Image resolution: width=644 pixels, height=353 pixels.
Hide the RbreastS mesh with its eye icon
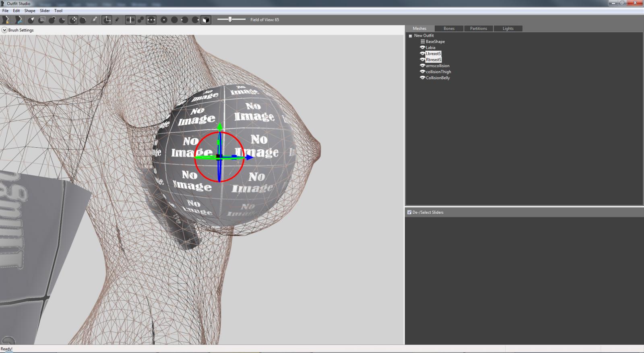(423, 60)
